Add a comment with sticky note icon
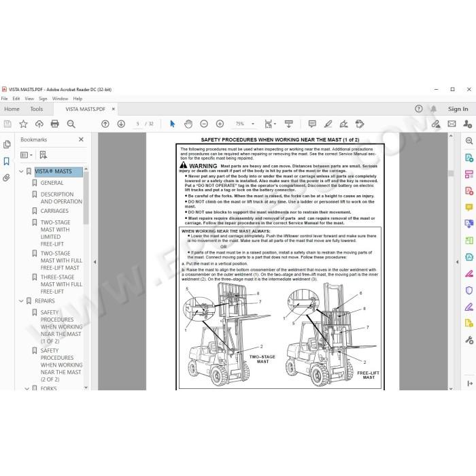Image resolution: width=476 pixels, height=476 pixels. 312,124
